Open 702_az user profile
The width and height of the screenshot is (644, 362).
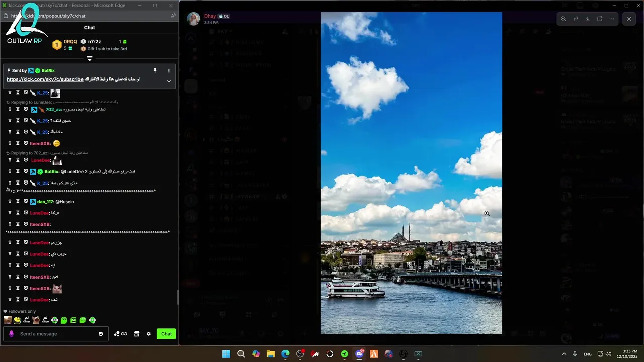53,109
